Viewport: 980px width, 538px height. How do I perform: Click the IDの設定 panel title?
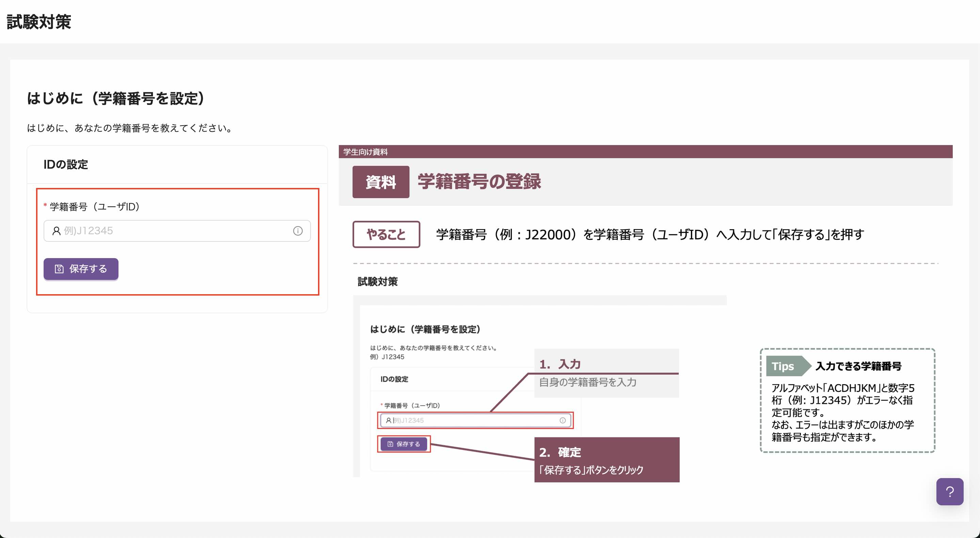(65, 165)
